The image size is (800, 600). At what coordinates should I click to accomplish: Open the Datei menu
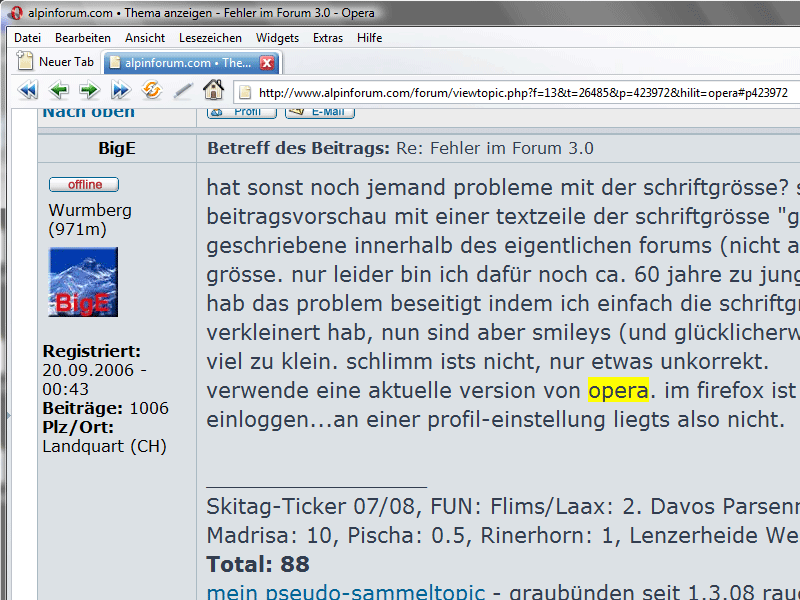27,38
